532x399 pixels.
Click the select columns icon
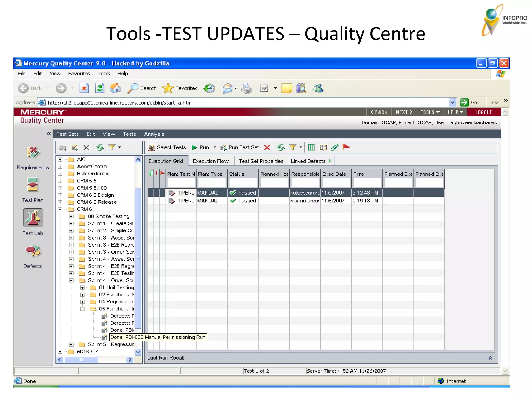tap(311, 148)
